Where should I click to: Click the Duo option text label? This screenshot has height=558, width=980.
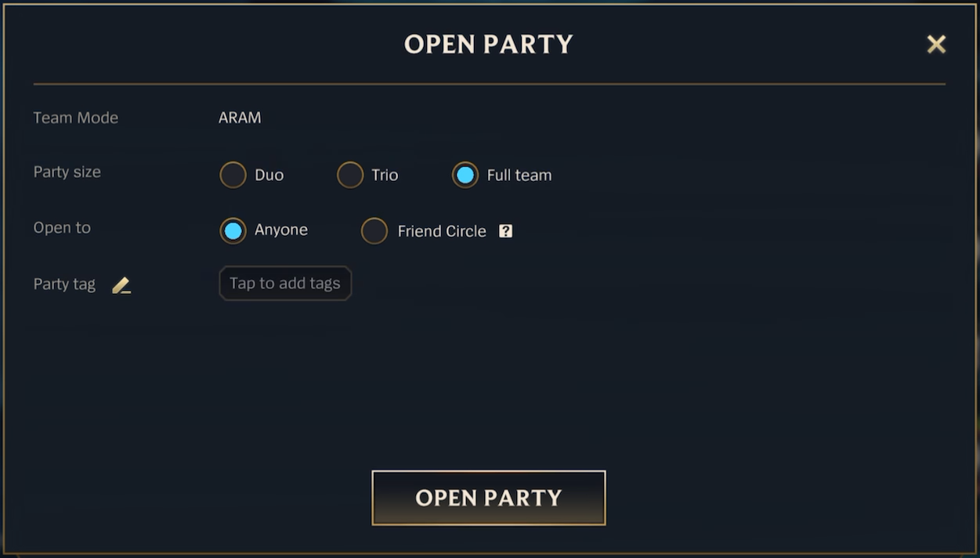tap(269, 176)
